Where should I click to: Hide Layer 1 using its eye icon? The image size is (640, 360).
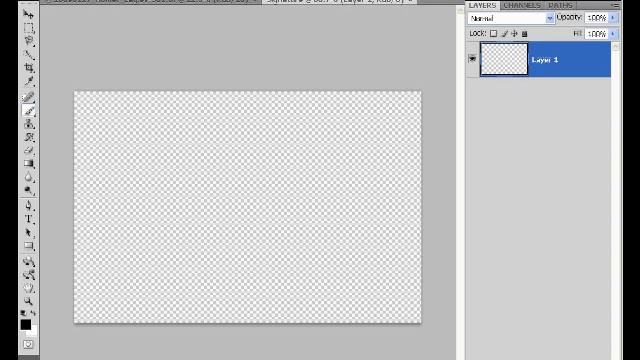tap(472, 59)
